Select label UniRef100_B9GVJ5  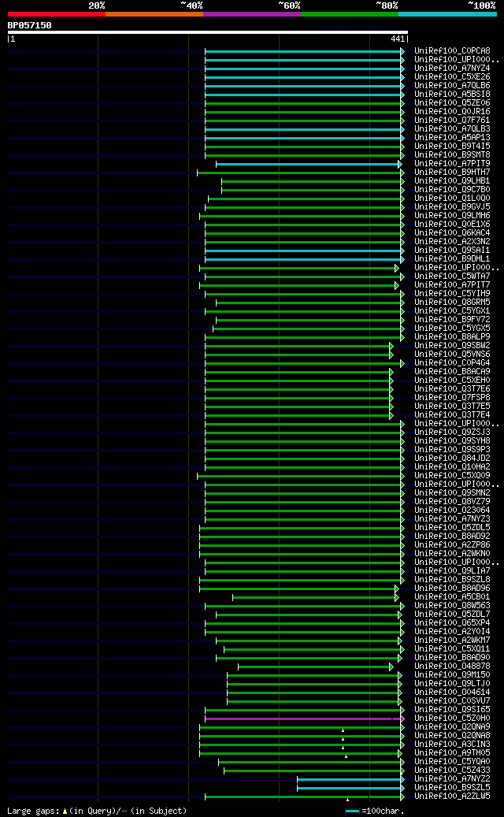click(452, 207)
